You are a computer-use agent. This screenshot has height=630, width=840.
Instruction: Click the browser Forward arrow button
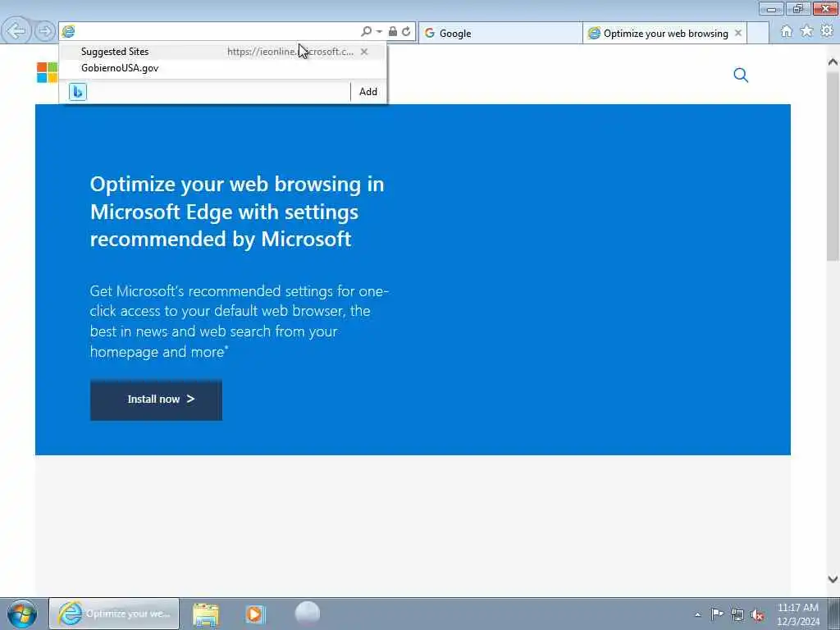point(45,31)
